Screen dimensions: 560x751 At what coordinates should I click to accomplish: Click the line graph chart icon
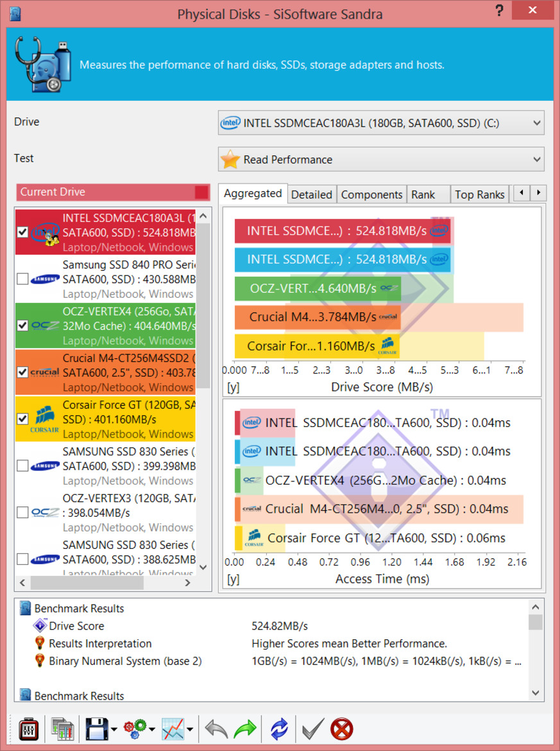173,729
